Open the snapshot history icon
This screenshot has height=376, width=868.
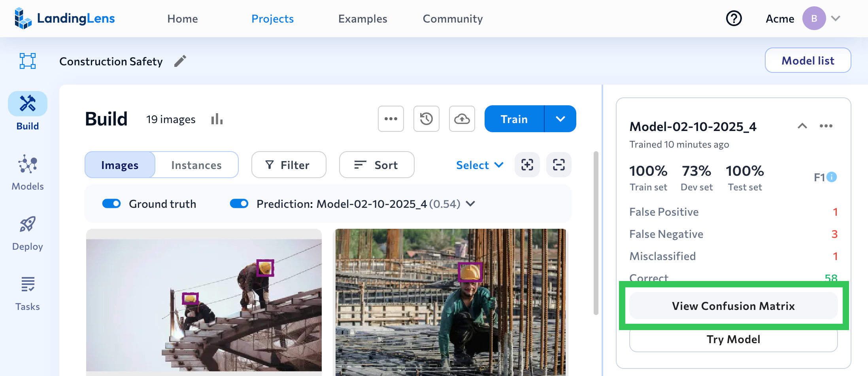tap(426, 119)
